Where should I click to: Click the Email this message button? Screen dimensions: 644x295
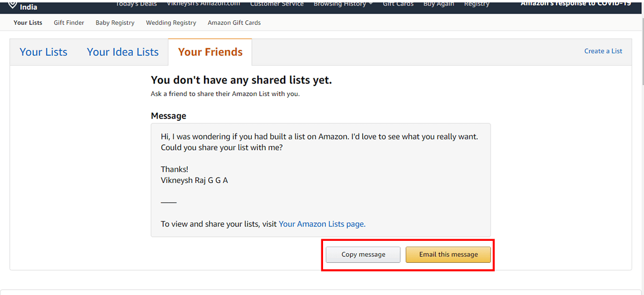449,254
